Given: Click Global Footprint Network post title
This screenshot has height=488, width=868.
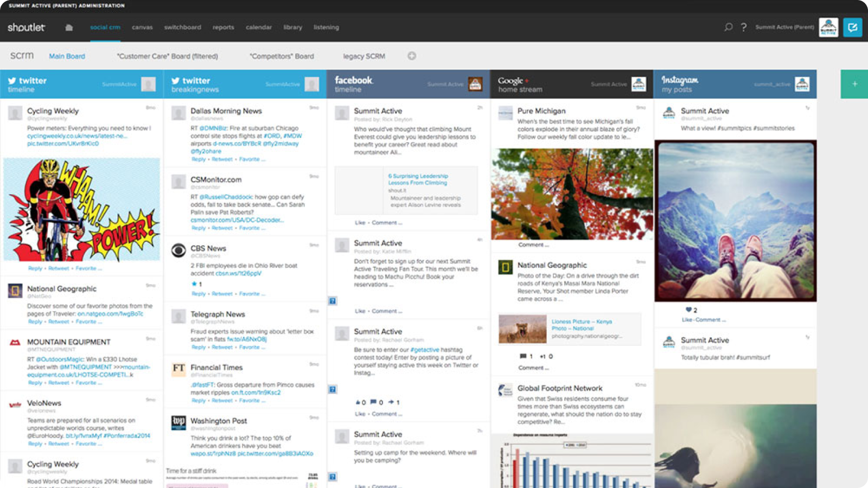Looking at the screenshot, I should click(x=560, y=388).
